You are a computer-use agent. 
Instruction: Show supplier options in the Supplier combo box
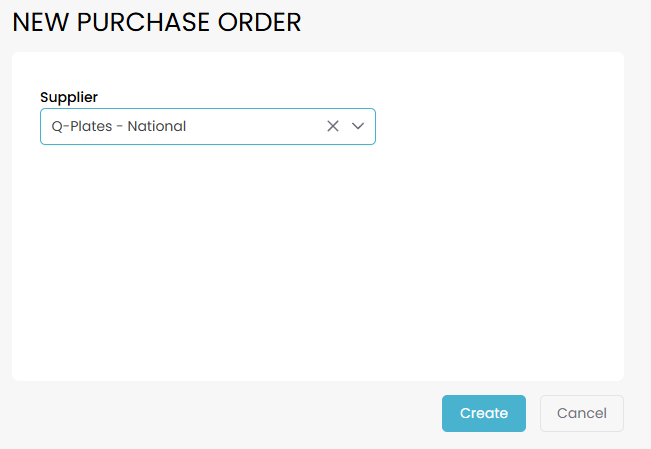coord(358,126)
